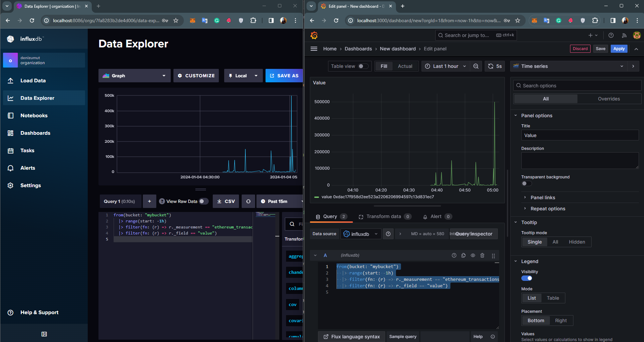Viewport: 644px width, 342px height.
Task: Select Actual panel size option
Action: (x=405, y=66)
